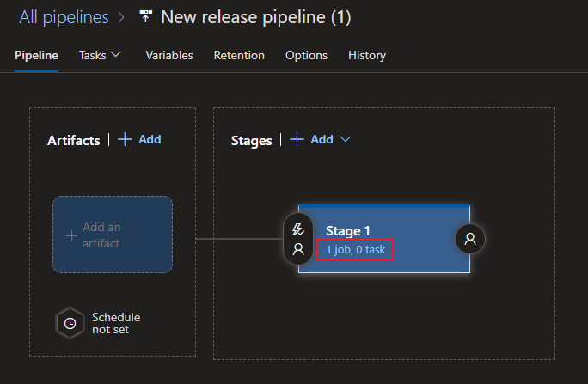Expand the Add stage dropdown chevron
Image resolution: width=588 pixels, height=384 pixels.
coord(346,139)
